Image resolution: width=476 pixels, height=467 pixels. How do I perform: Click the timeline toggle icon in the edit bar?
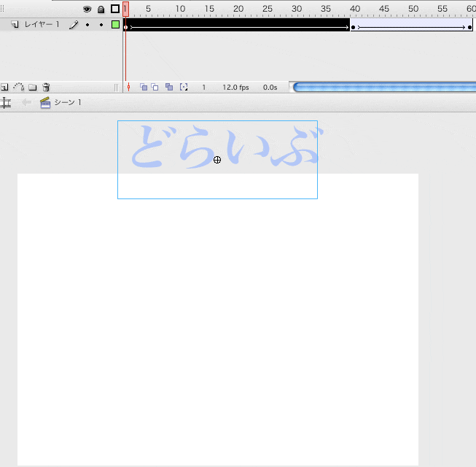point(5,103)
